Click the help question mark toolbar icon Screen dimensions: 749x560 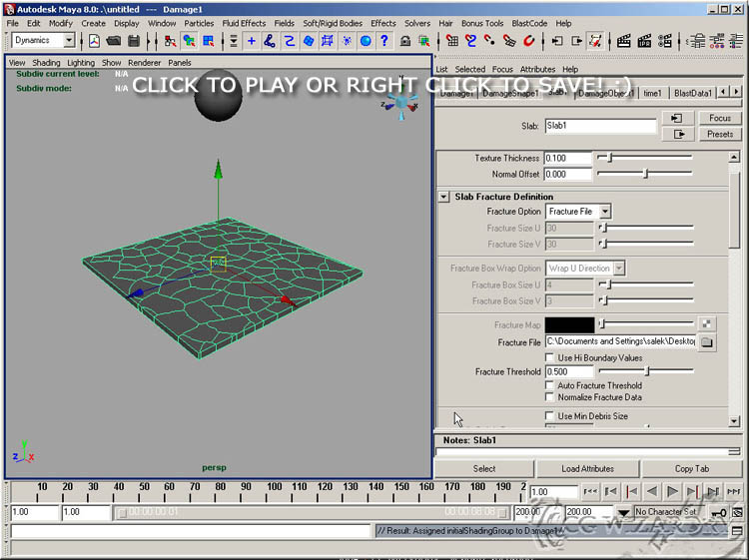(x=385, y=41)
